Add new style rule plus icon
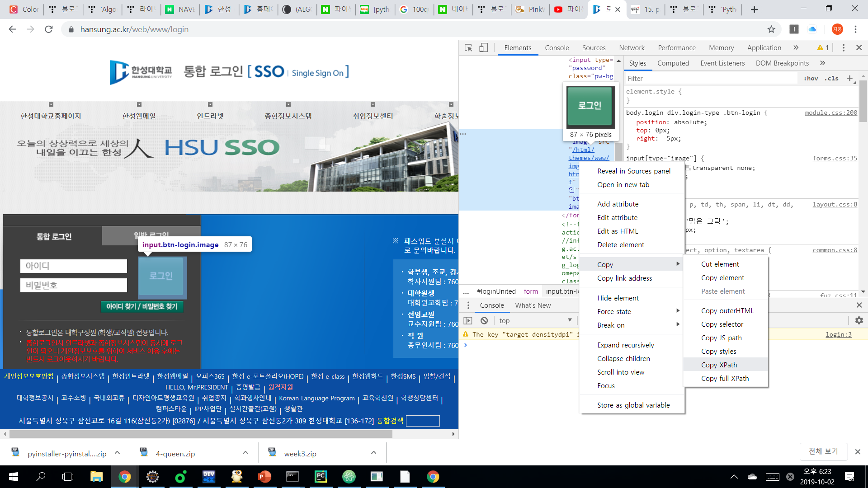 [849, 78]
